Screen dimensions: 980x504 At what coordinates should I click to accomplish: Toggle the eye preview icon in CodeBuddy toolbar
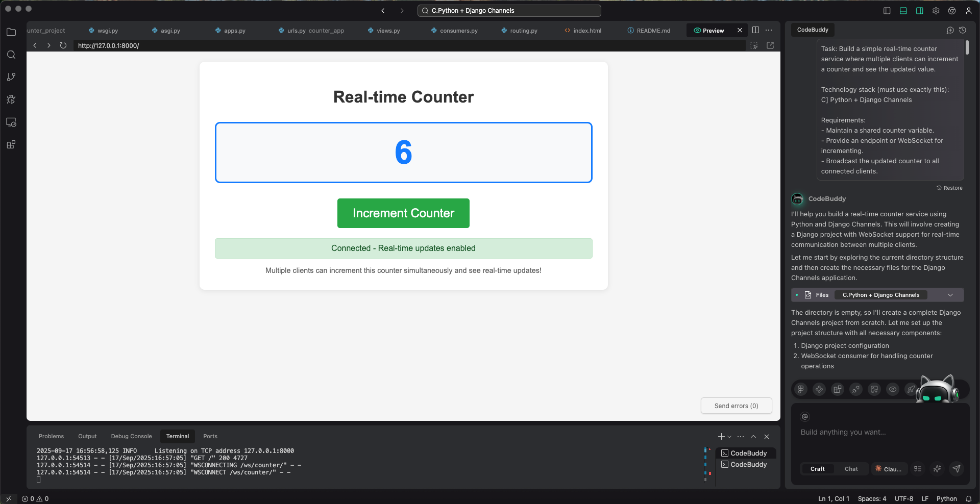893,389
